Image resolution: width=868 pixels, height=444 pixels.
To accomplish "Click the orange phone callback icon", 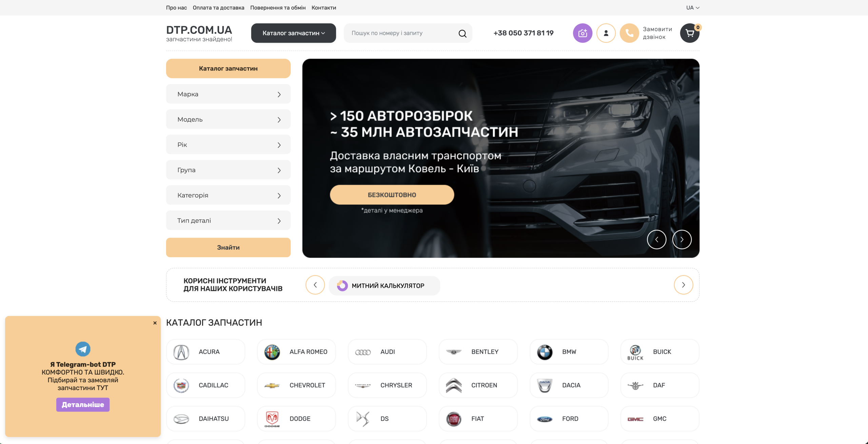I will pos(629,33).
